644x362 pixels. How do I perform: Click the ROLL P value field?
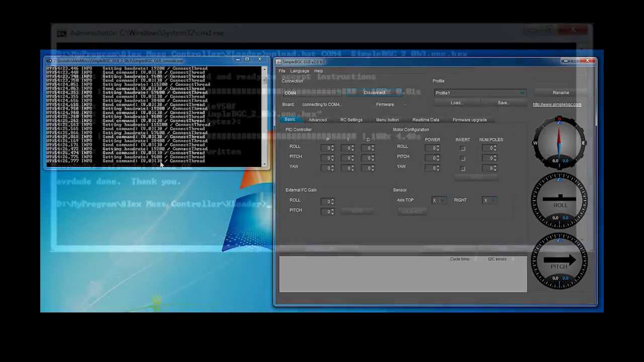pos(328,148)
